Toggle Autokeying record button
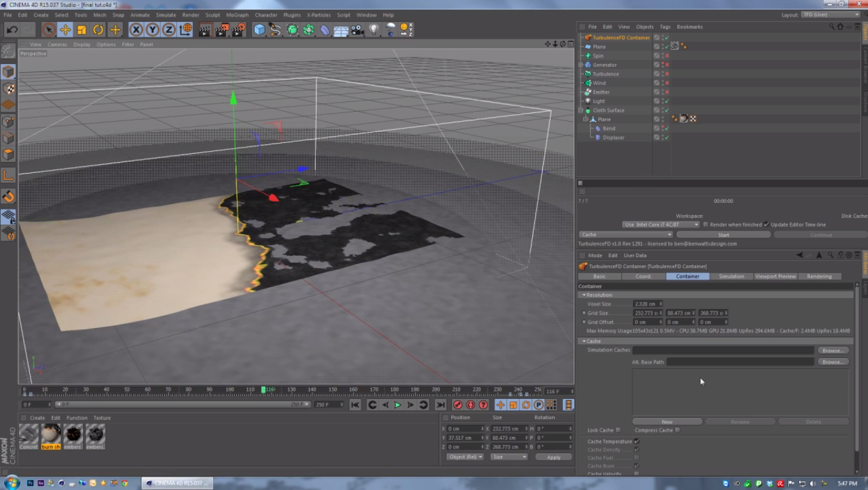The image size is (868, 490). tap(470, 405)
